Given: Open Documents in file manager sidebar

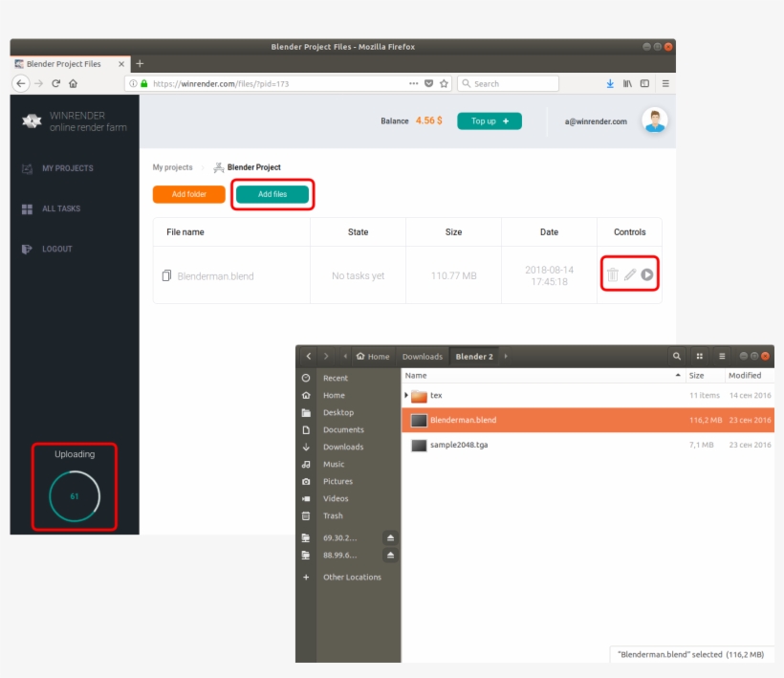Looking at the screenshot, I should [x=343, y=429].
